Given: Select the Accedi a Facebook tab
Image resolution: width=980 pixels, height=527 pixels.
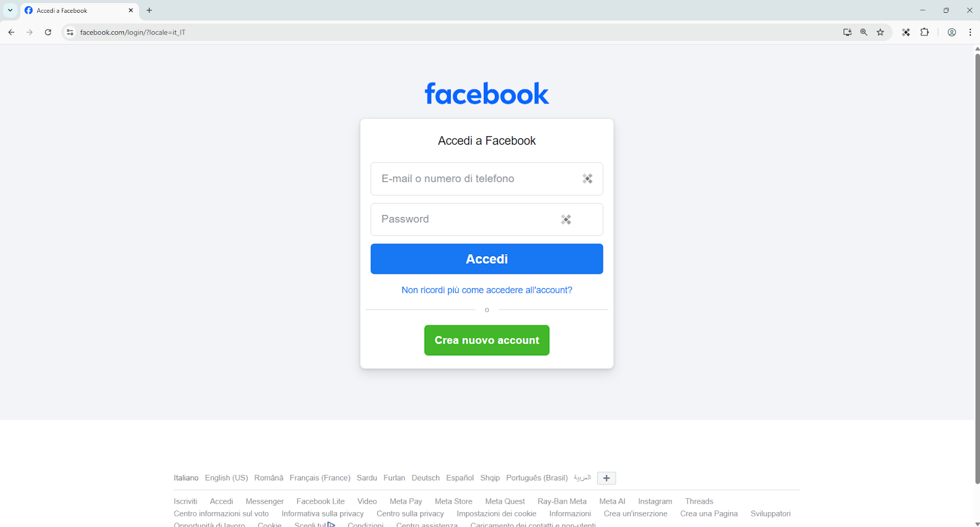Looking at the screenshot, I should 80,10.
